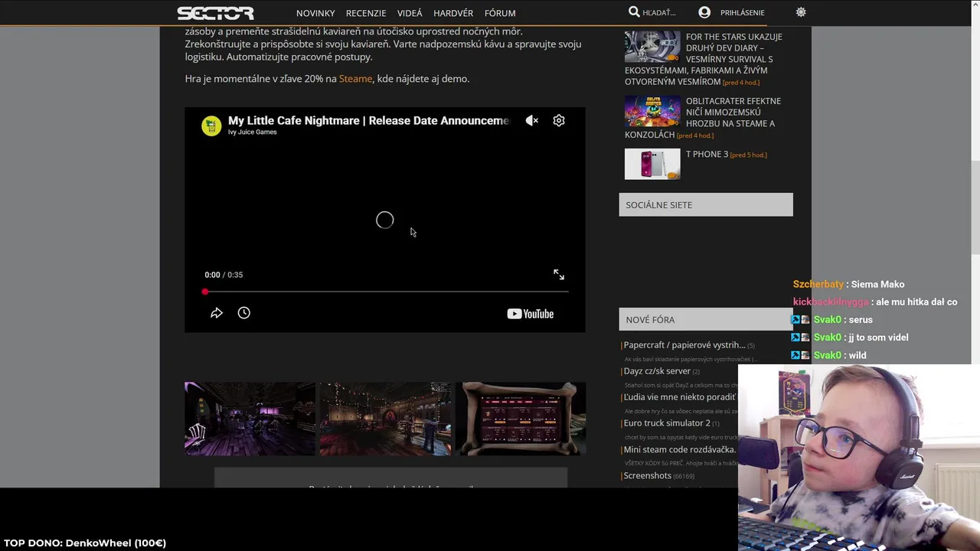
Task: Open the video title My Little Cafe Nightmare
Action: [368, 121]
